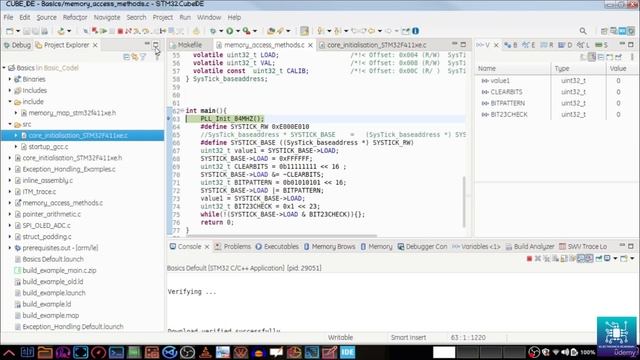Click the red Terminate icon in main toolbar
The height and width of the screenshot is (360, 640).
(120, 31)
